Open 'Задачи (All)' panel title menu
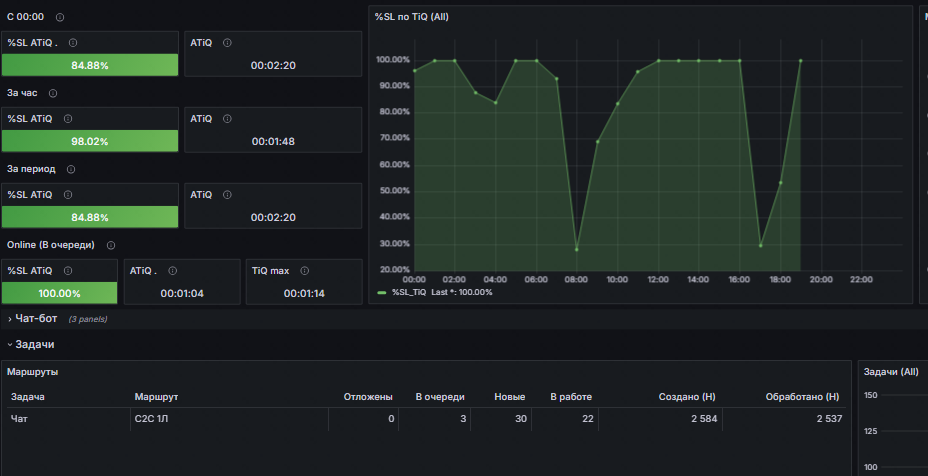Viewport: 928px width, 476px height. (x=891, y=372)
